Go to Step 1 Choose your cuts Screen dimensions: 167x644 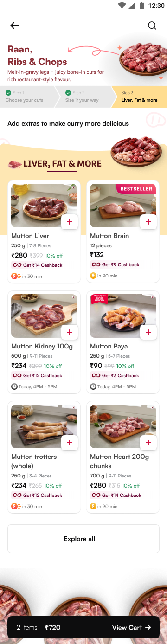[x=28, y=97]
